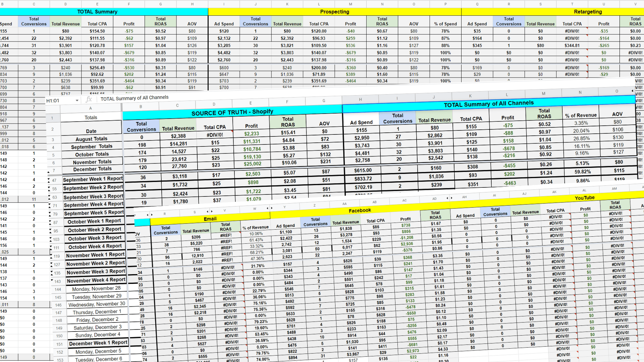Unhide rows using arrows beside row 47
Image resolution: width=644 pixels, height=362 pixels.
tap(49, 180)
